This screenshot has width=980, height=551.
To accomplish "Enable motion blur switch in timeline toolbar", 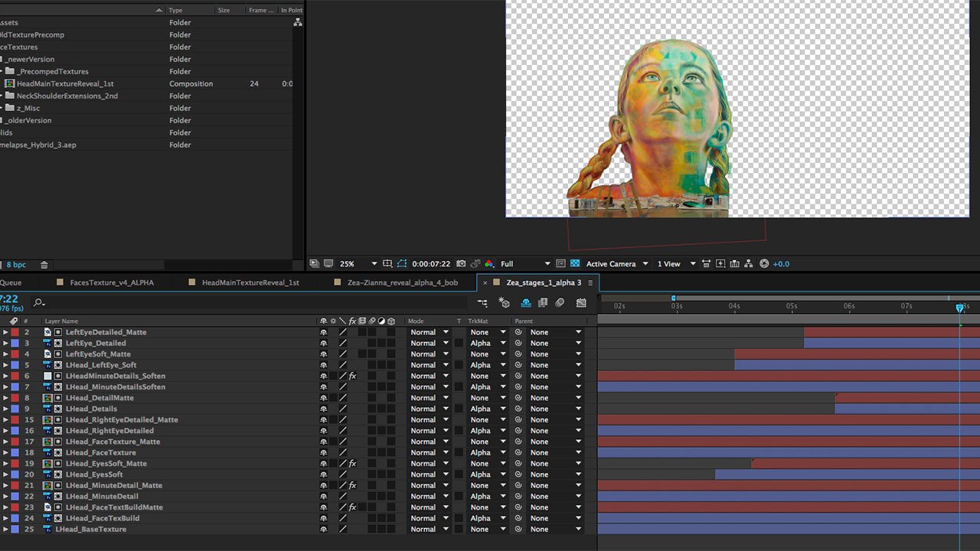I will tap(560, 303).
